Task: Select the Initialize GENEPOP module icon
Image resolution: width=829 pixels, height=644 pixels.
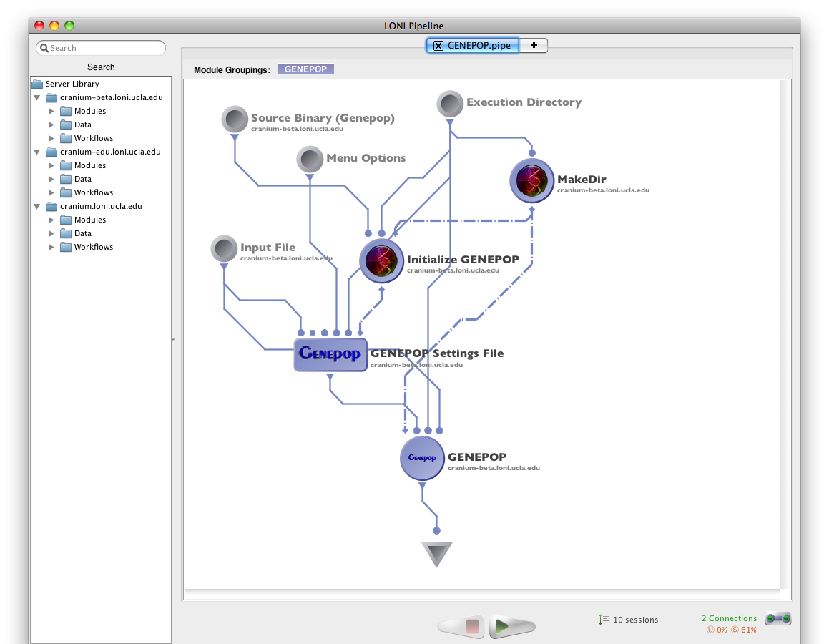Action: tap(382, 261)
